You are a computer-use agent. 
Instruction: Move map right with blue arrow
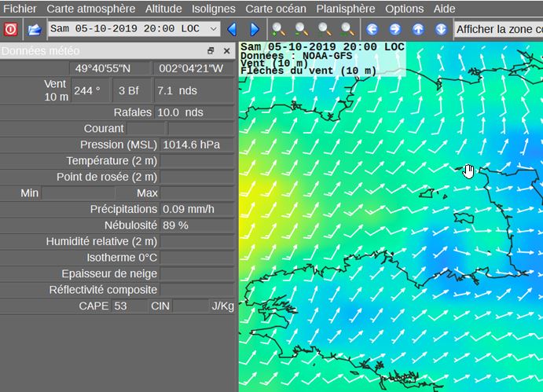coord(395,29)
